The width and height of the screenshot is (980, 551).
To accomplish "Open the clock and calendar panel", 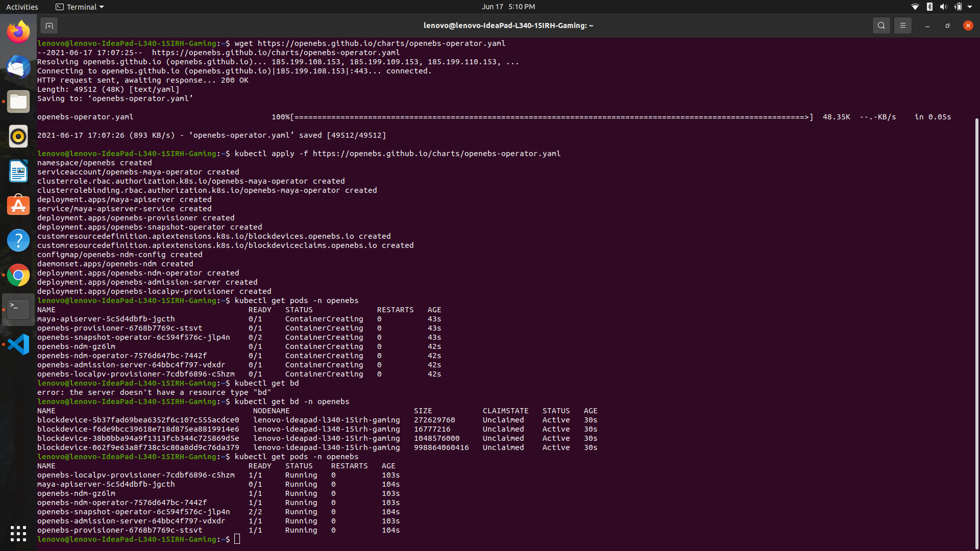I will point(508,7).
